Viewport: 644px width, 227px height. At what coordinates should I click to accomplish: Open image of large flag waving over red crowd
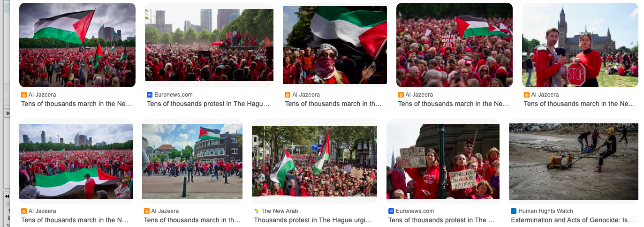point(77,45)
